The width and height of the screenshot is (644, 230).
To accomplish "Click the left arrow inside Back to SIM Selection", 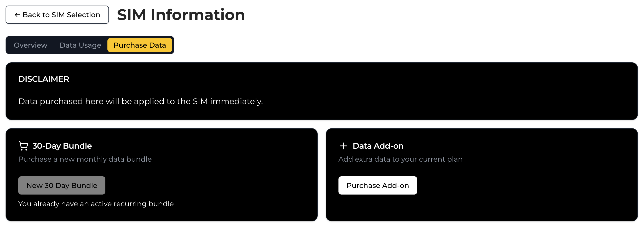I will [17, 15].
